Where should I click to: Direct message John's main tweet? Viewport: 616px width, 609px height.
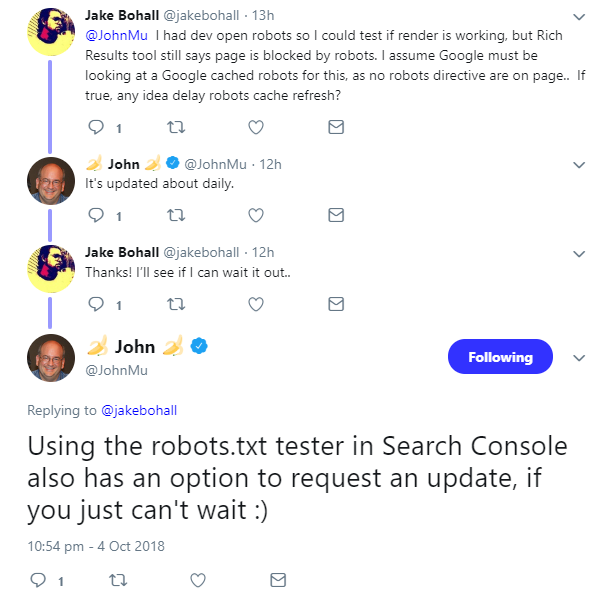pyautogui.click(x=277, y=580)
